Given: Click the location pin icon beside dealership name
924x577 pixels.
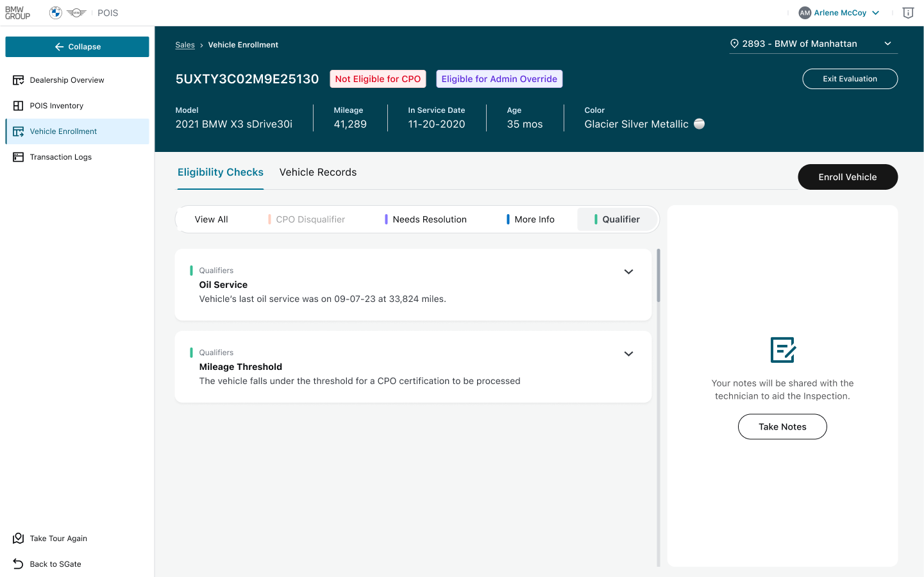Looking at the screenshot, I should [735, 44].
